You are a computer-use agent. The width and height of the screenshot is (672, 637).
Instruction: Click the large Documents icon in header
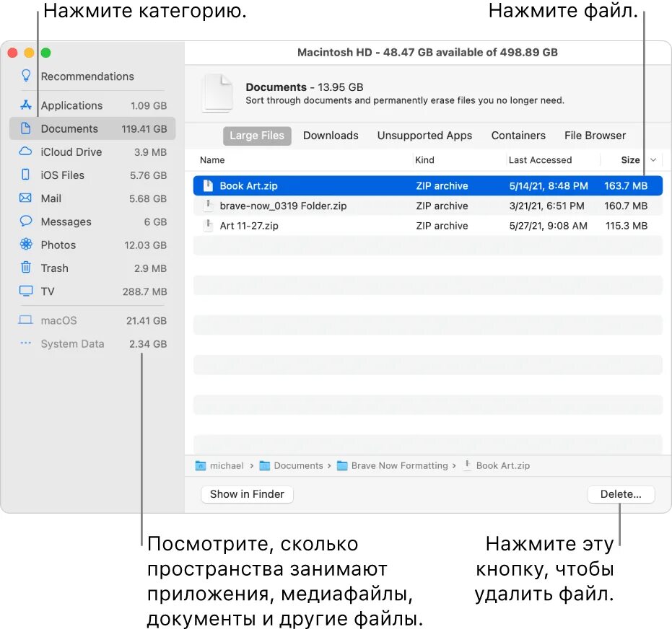tap(218, 93)
